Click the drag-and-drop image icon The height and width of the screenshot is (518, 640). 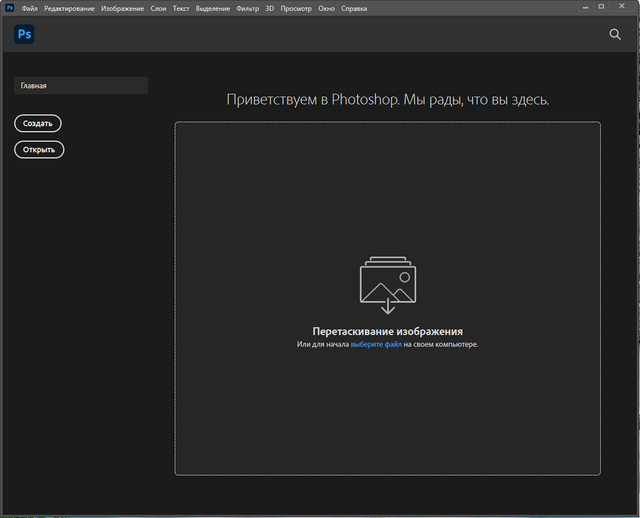(387, 286)
